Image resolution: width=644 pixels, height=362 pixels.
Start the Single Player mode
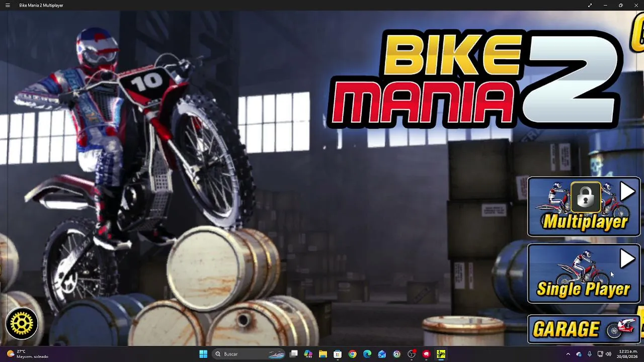pos(584,274)
